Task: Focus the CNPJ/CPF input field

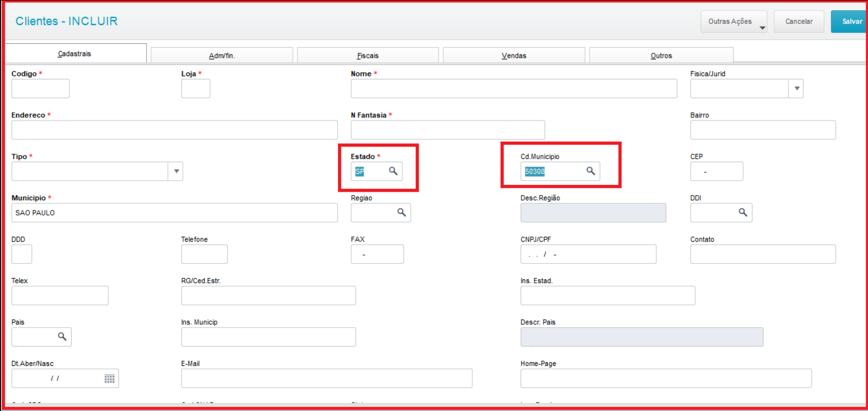Action: coord(588,254)
